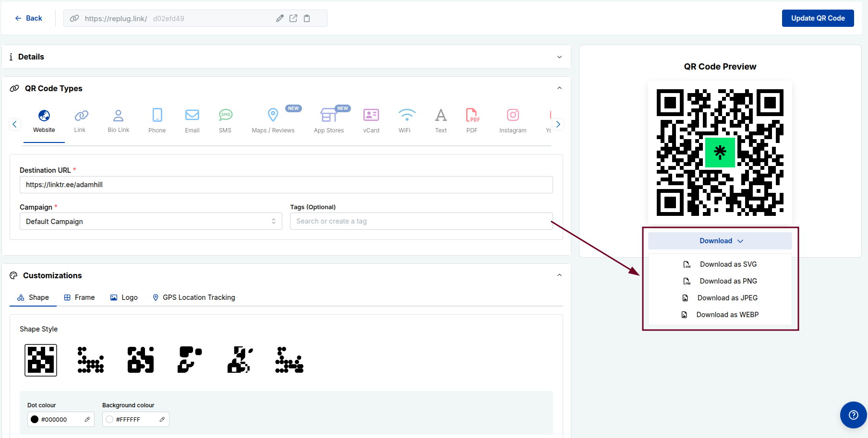The image size is (868, 438).
Task: Open the Campaign dropdown
Action: [151, 221]
